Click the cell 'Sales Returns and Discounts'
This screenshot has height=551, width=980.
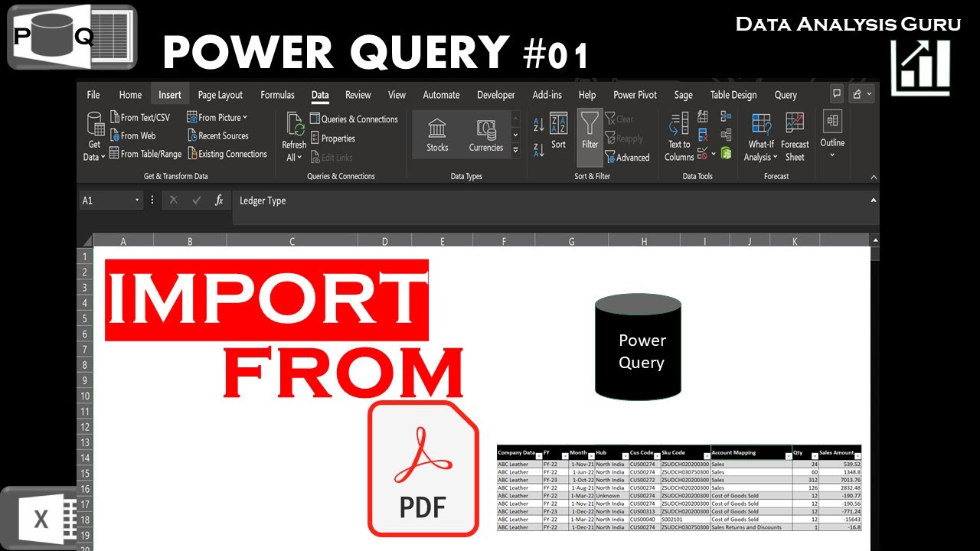coord(751,527)
